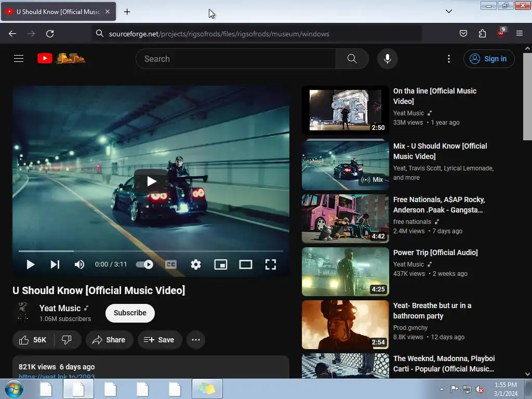Select the U Should Know browser tab
The width and height of the screenshot is (532, 399).
(58, 11)
